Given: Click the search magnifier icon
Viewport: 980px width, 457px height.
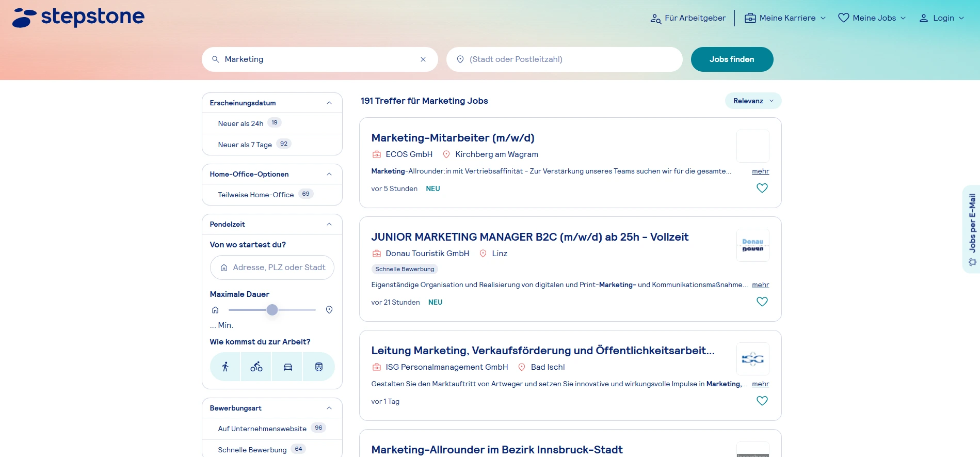Looking at the screenshot, I should [216, 59].
